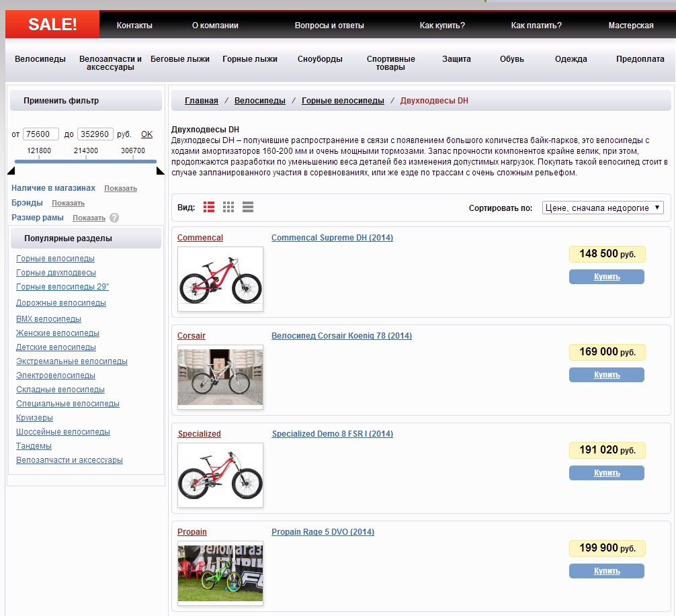Click the right price slider handle
Screen dimensions: 676x616
(x=160, y=171)
